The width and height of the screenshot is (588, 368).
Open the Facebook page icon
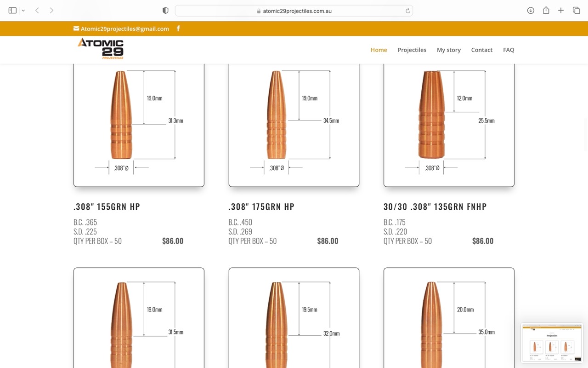point(178,29)
